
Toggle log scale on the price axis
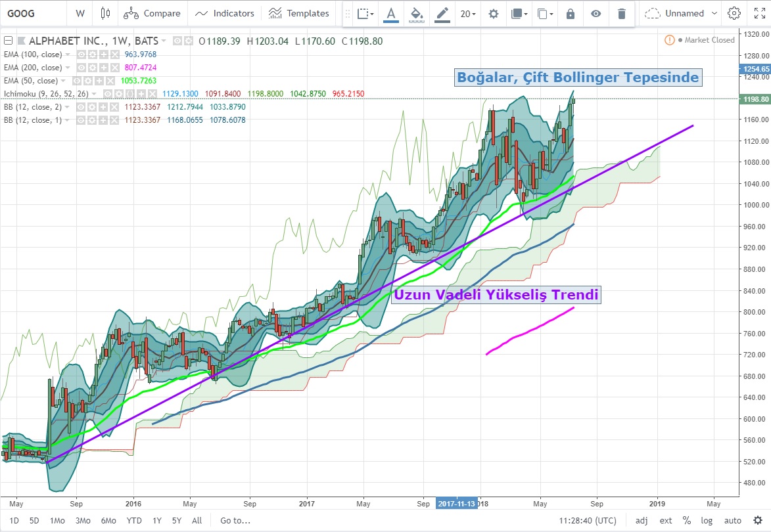pyautogui.click(x=707, y=521)
